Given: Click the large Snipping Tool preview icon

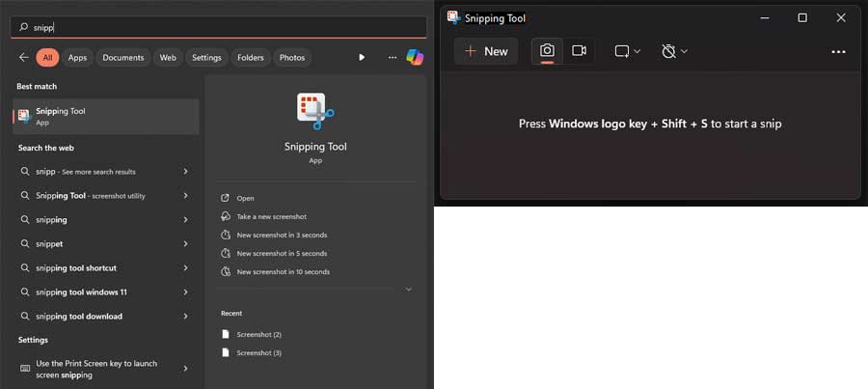Looking at the screenshot, I should pyautogui.click(x=315, y=111).
